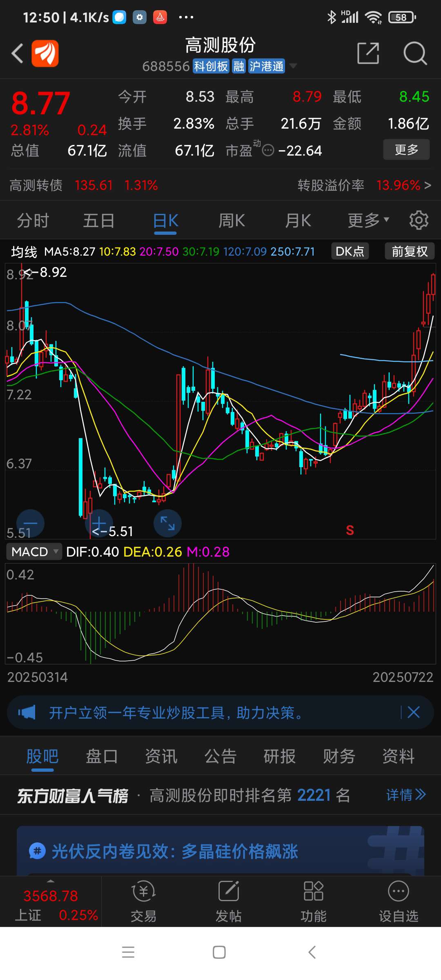Tap popularity rank number 2221
The height and width of the screenshot is (980, 441).
tap(314, 795)
